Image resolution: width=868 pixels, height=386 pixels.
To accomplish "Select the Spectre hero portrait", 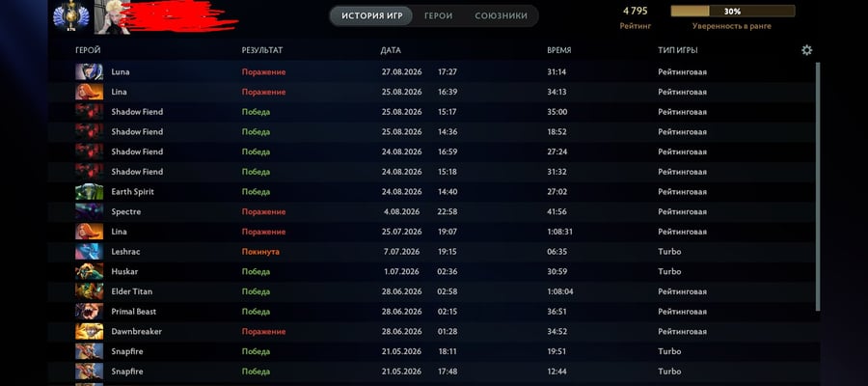I will [89, 211].
